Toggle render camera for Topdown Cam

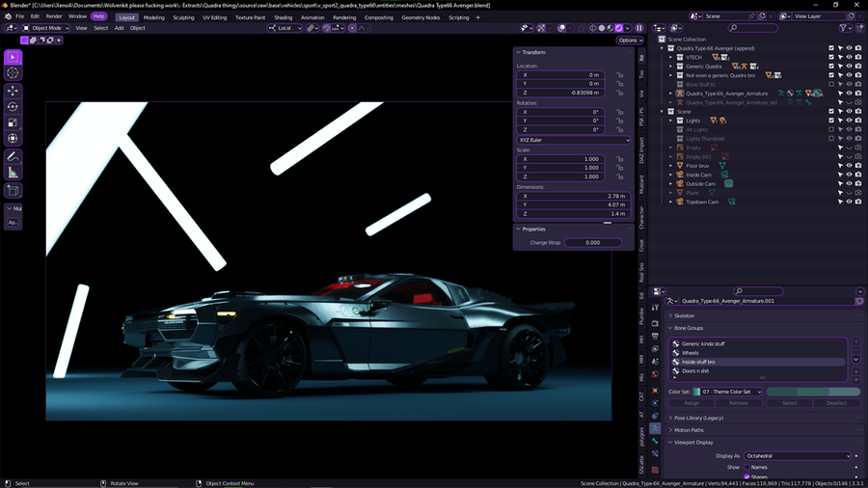click(858, 202)
